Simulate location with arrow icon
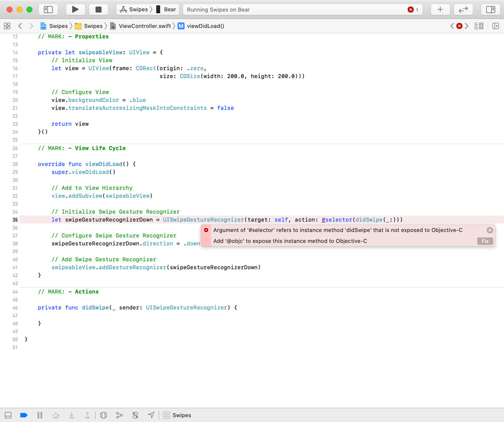 [151, 415]
